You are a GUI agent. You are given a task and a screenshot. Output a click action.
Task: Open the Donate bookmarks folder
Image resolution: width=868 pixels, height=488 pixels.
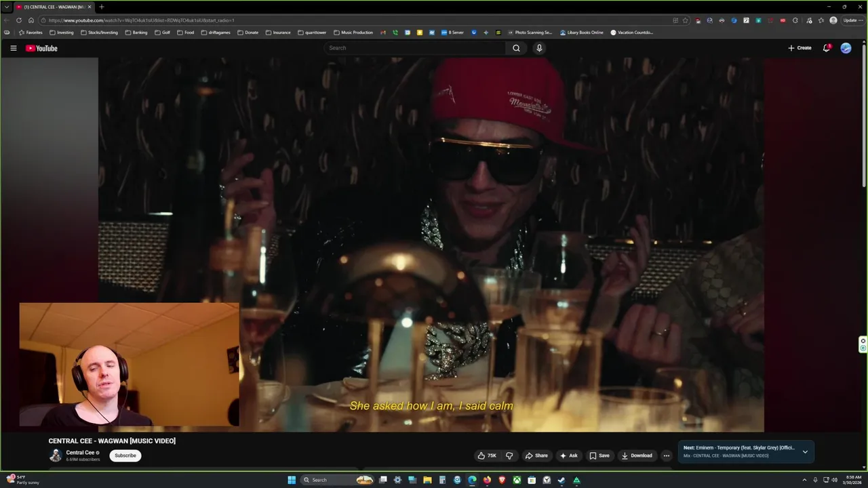(248, 33)
